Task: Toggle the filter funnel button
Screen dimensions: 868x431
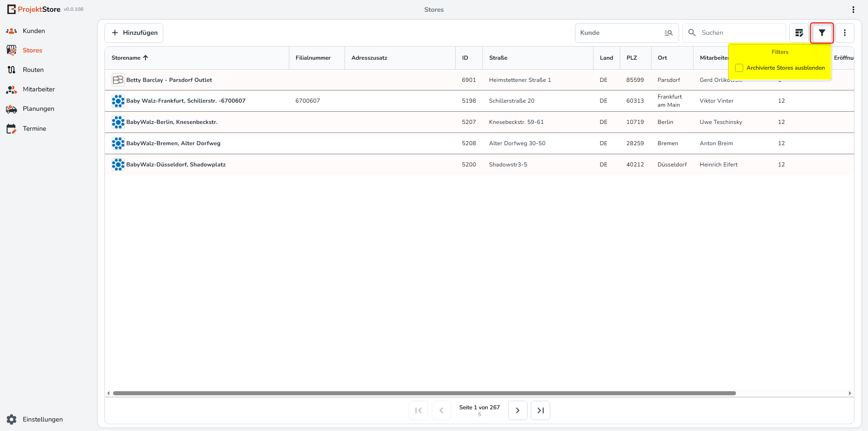Action: click(x=822, y=33)
